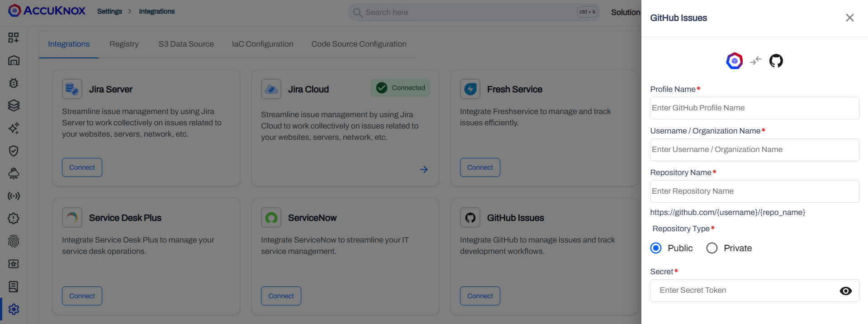Click the inventory building icon in sidebar

[x=14, y=60]
